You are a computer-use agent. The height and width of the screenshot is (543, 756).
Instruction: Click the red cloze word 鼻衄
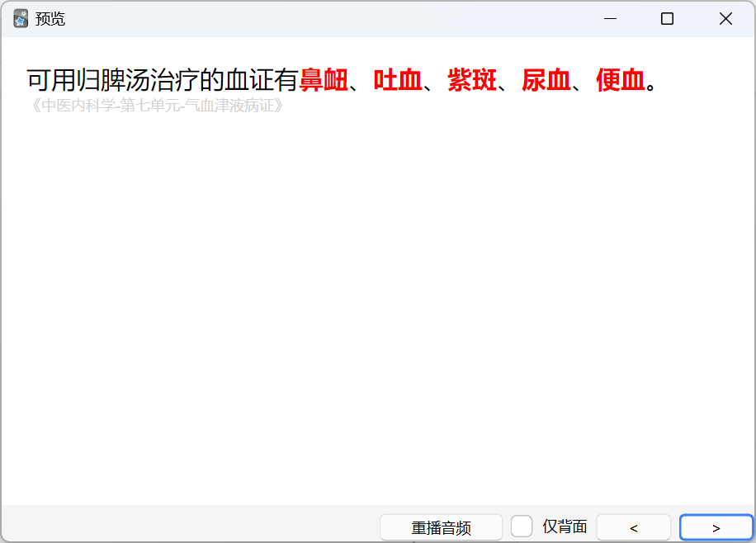pyautogui.click(x=324, y=80)
